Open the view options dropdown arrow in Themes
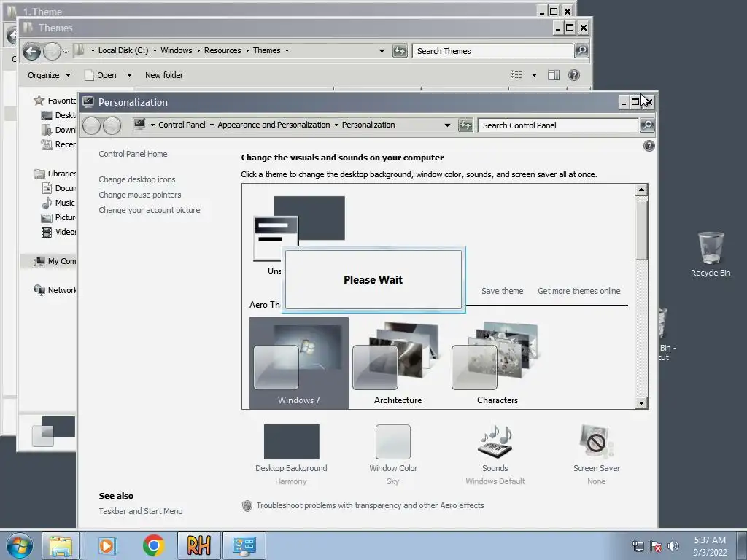Viewport: 747px width, 560px height. [x=534, y=75]
